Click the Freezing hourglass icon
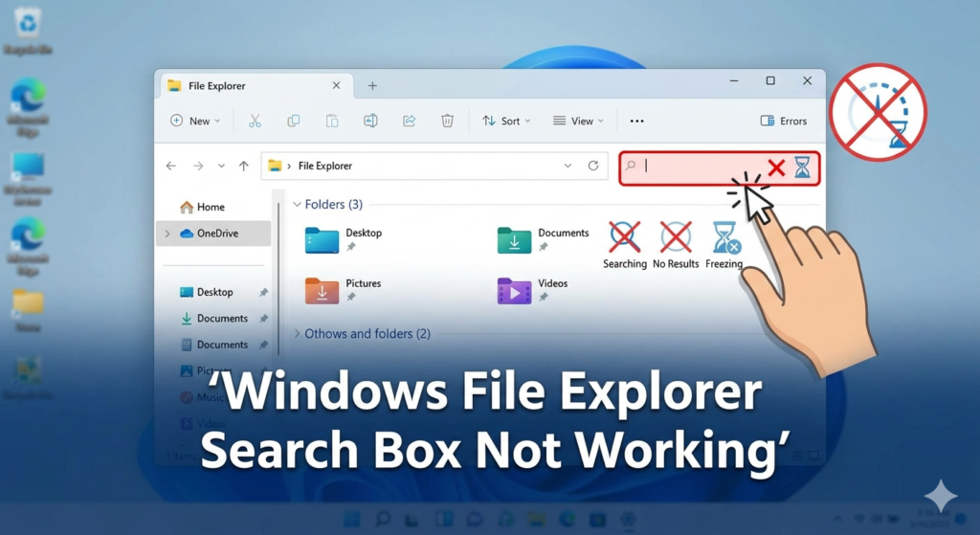The width and height of the screenshot is (980, 535). point(725,237)
